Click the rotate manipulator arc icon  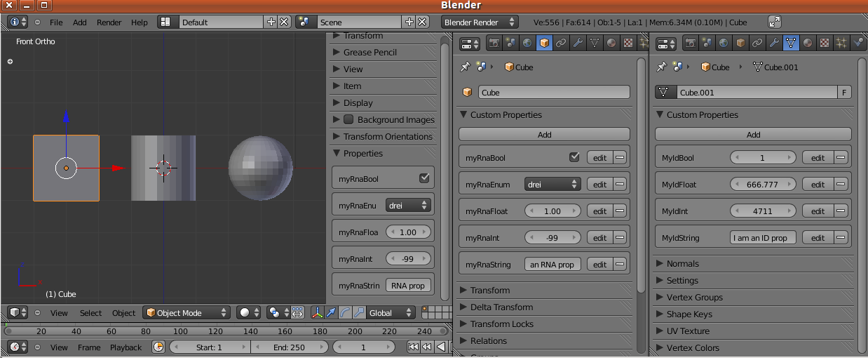pyautogui.click(x=344, y=313)
